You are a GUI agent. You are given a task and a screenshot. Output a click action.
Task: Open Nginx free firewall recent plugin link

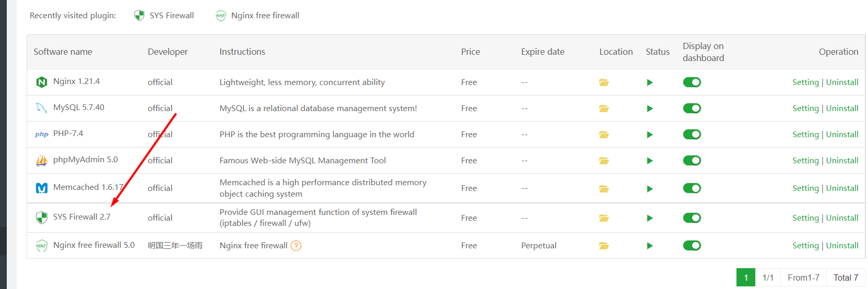click(x=265, y=16)
